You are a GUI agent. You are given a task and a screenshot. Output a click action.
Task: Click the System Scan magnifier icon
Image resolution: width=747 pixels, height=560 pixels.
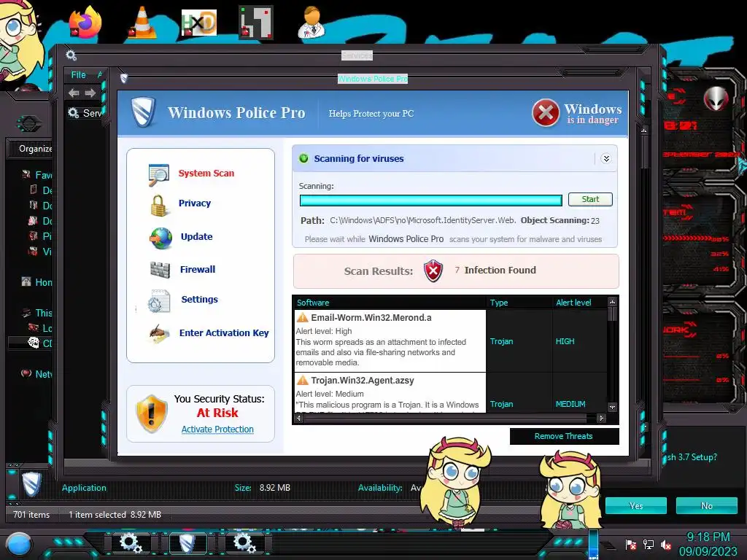click(x=158, y=174)
